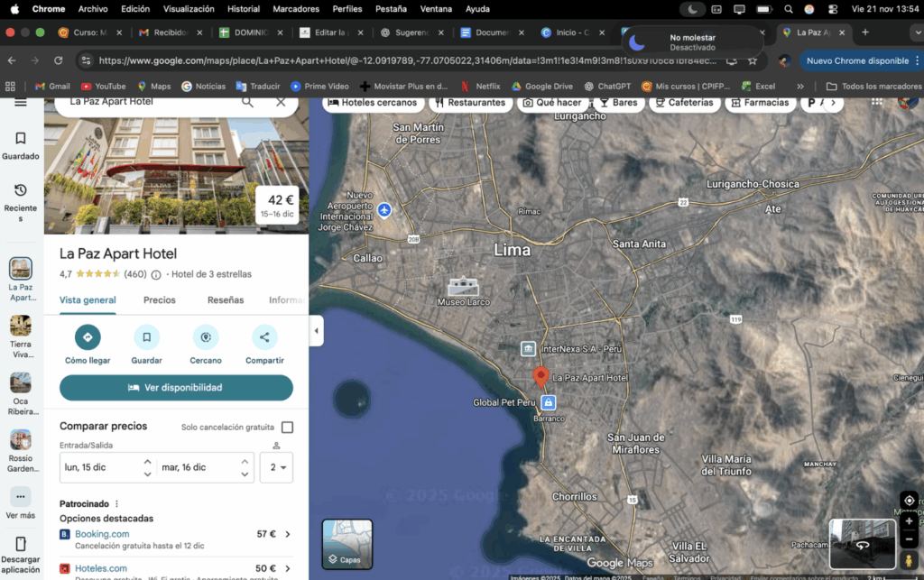Open the Precios tab

point(160,300)
